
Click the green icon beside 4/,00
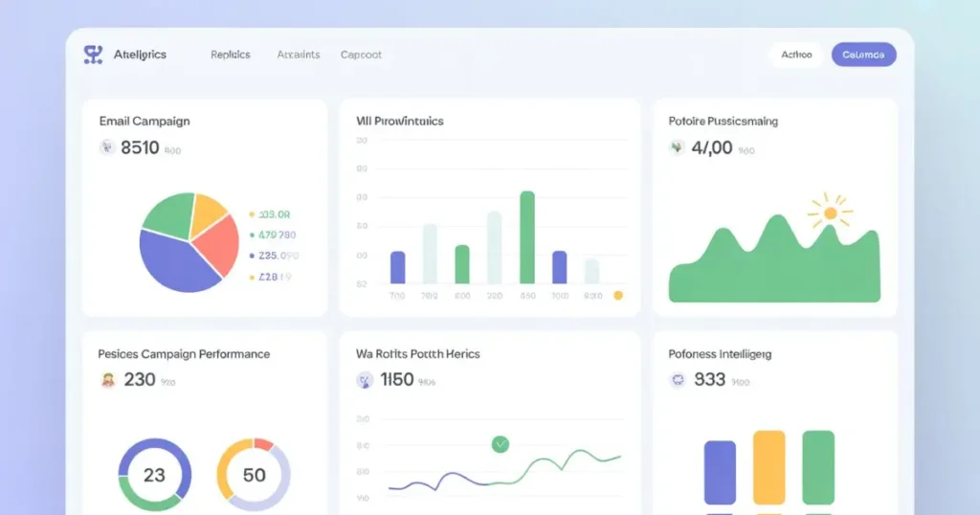pos(677,147)
